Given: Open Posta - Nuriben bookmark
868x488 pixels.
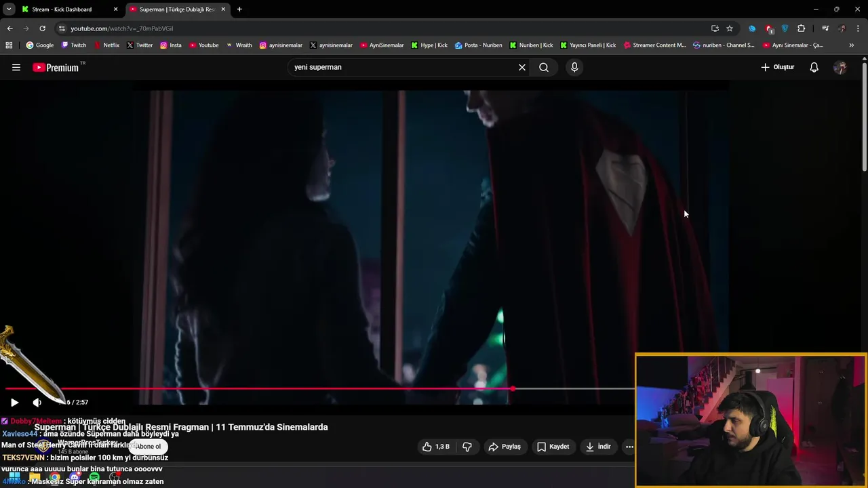Looking at the screenshot, I should pyautogui.click(x=479, y=45).
